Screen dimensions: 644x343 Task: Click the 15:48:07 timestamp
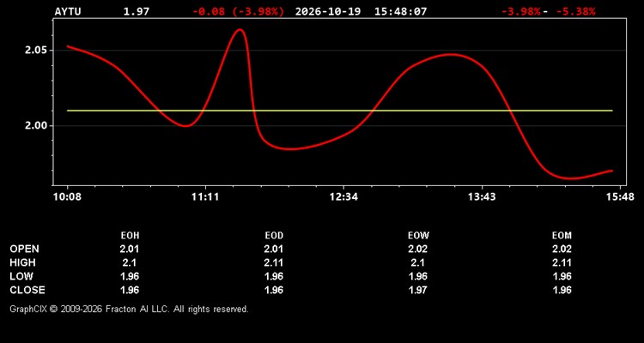click(x=400, y=11)
